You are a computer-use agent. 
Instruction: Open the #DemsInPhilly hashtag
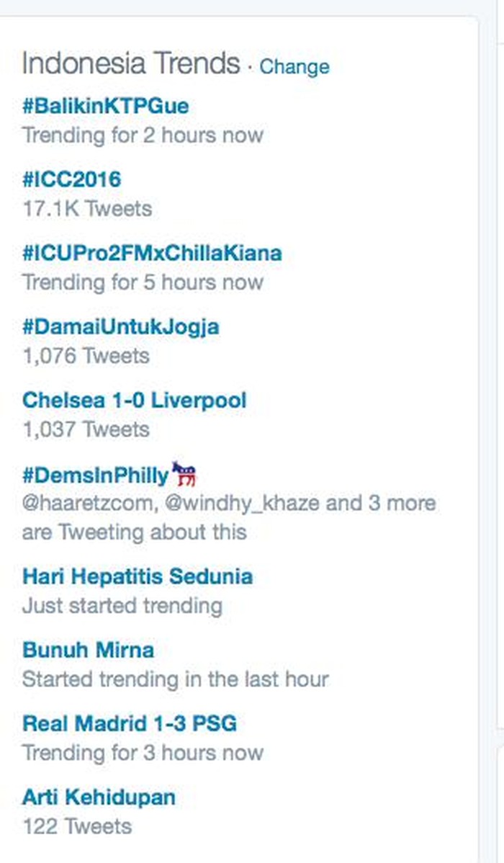(x=95, y=475)
